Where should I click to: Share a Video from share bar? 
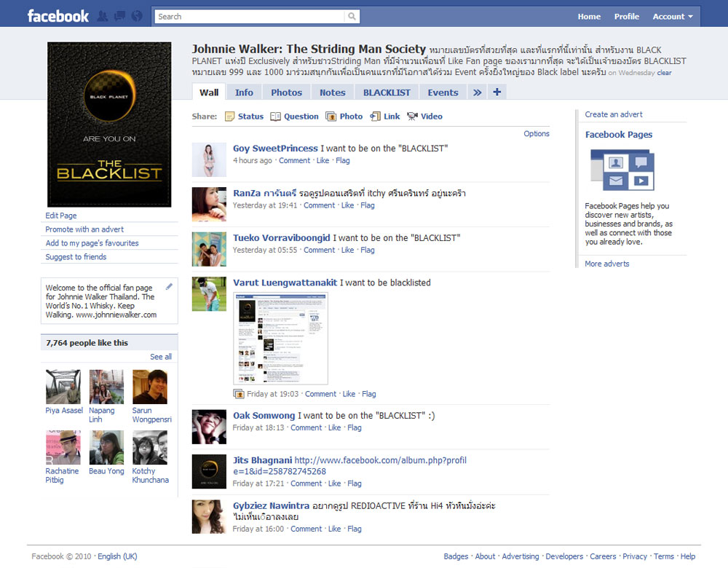click(425, 117)
